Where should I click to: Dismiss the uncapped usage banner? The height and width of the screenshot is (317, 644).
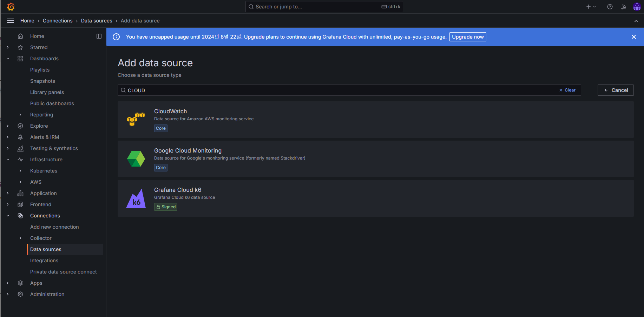634,37
